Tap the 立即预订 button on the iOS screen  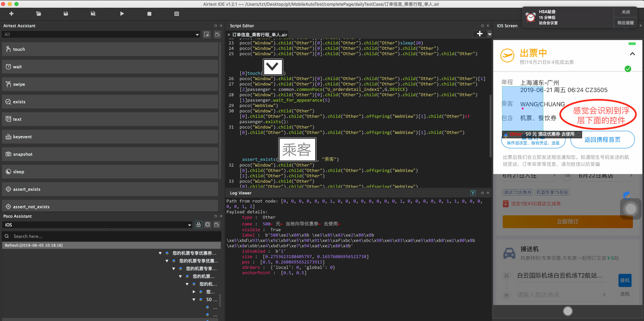pyautogui.click(x=568, y=222)
